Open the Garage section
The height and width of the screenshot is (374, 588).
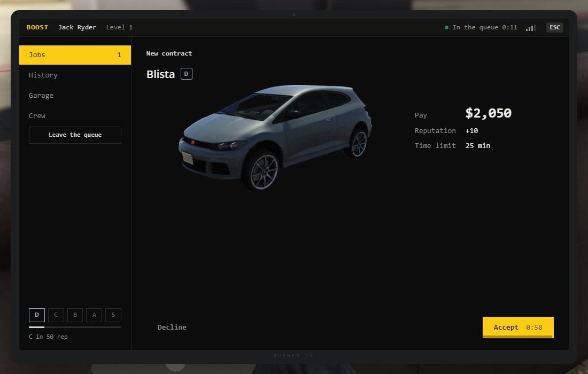tap(75, 96)
